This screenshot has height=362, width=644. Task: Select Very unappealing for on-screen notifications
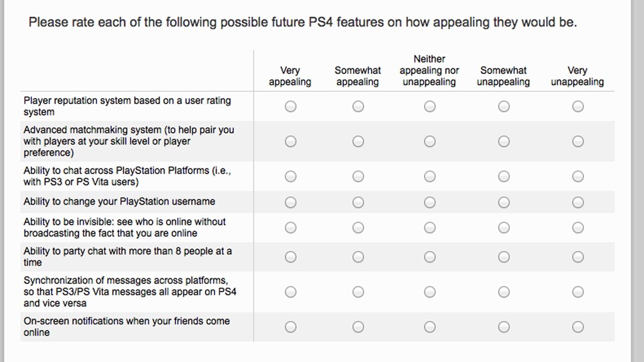click(x=578, y=327)
